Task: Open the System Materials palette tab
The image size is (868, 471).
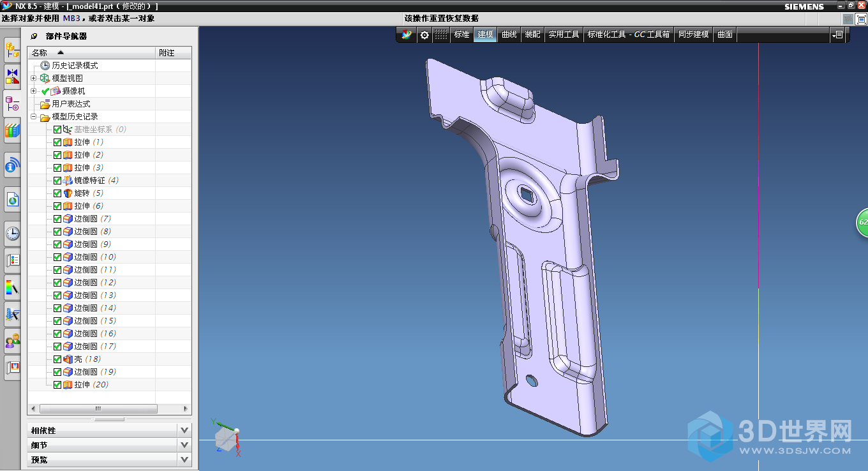Action: pos(12,260)
